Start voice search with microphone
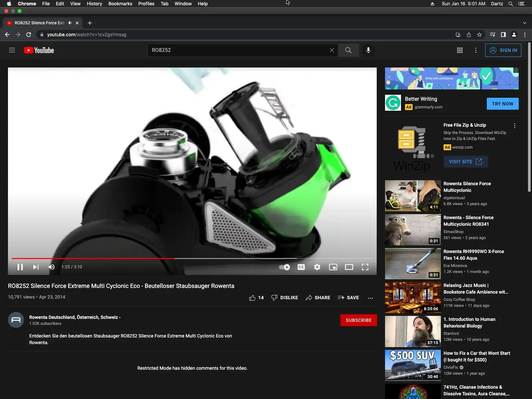Screen dimensions: 532x399 (368, 50)
